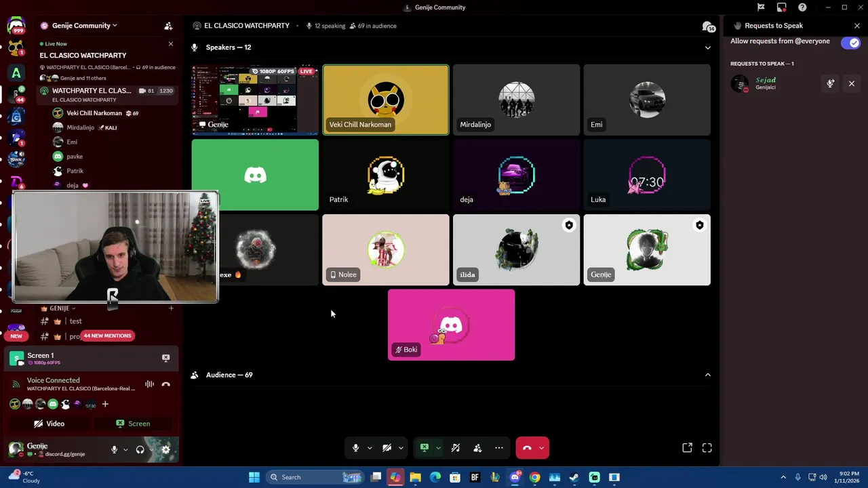The width and height of the screenshot is (868, 488).
Task: Enter fullscreen mode for stage
Action: click(707, 448)
